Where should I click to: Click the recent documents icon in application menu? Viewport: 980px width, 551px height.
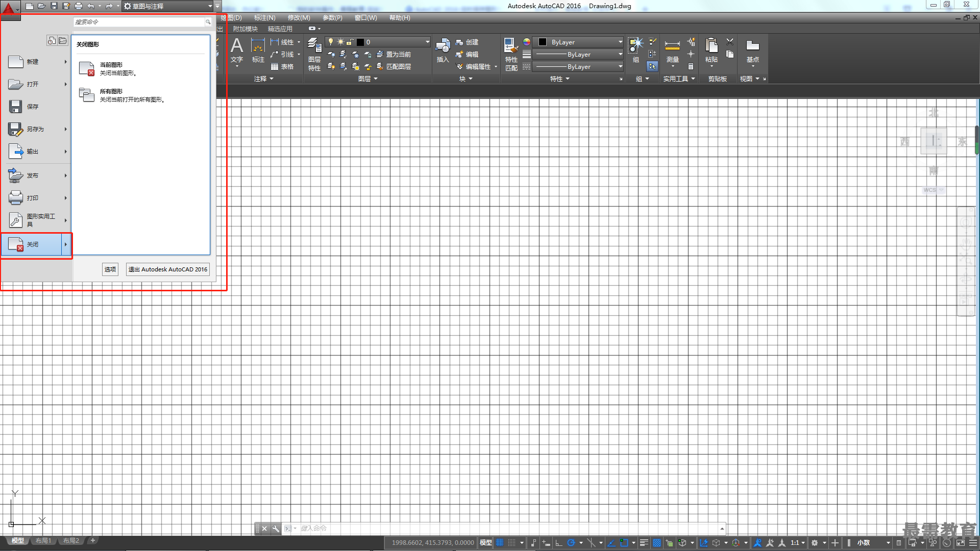click(52, 40)
